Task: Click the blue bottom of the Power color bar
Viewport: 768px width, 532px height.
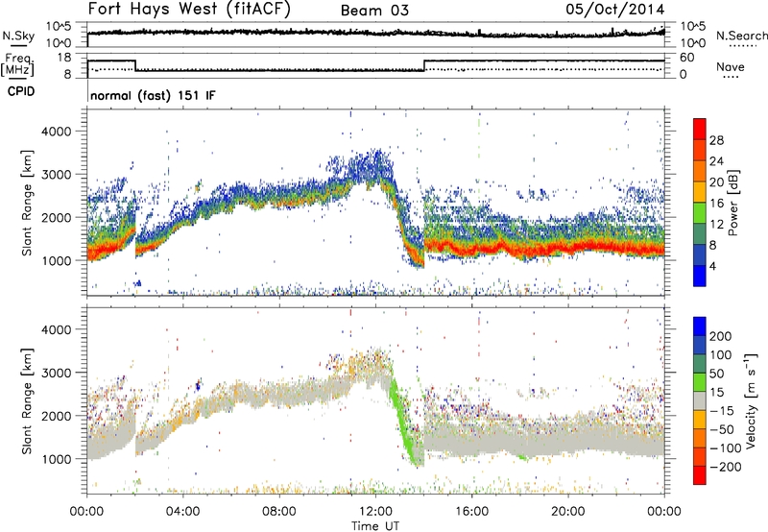Action: pos(700,277)
